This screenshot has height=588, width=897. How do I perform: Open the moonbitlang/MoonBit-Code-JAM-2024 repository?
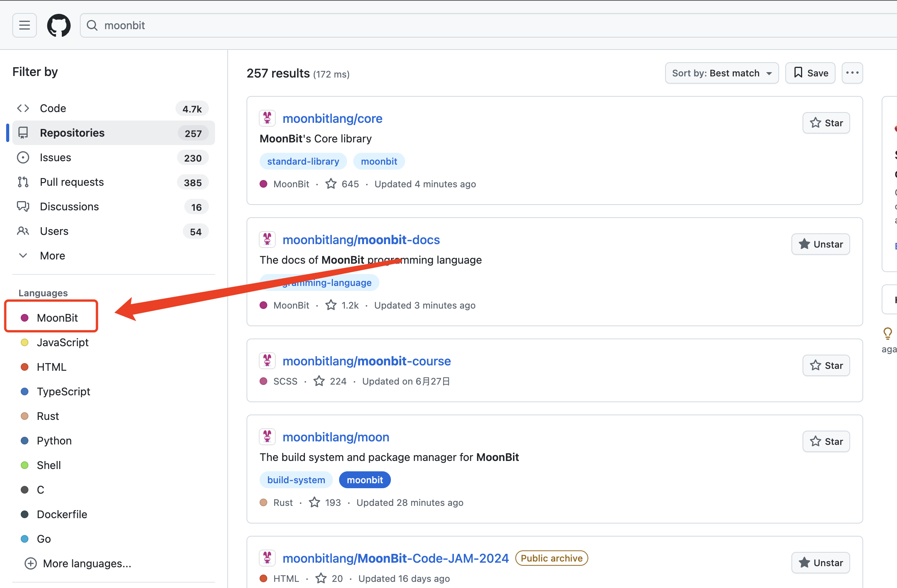[396, 558]
